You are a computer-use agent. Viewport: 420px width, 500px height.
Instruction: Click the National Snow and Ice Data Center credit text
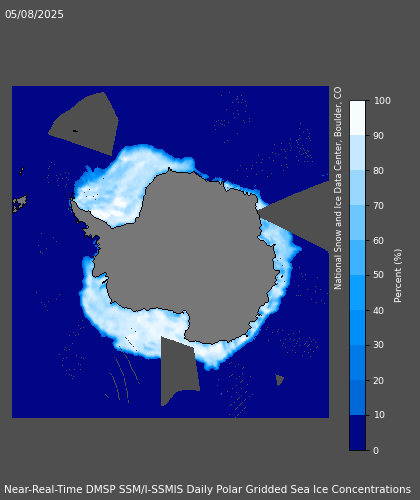tap(338, 188)
